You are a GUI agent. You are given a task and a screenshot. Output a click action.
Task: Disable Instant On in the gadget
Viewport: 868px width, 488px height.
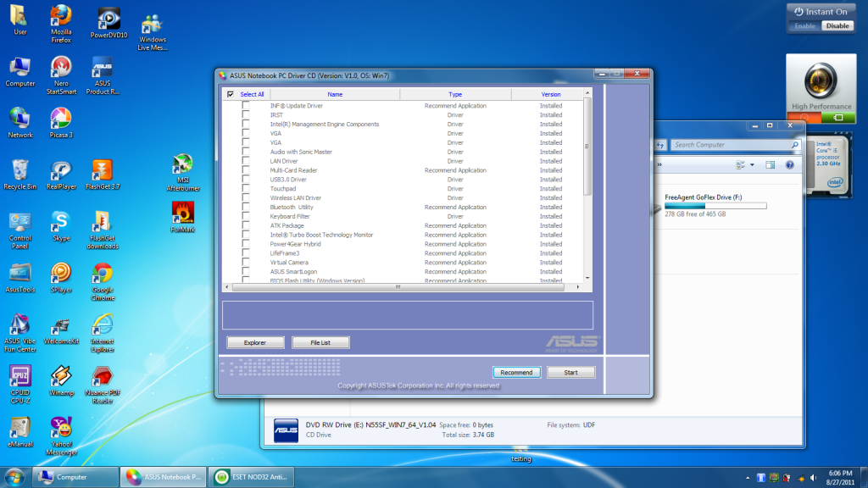pos(837,26)
